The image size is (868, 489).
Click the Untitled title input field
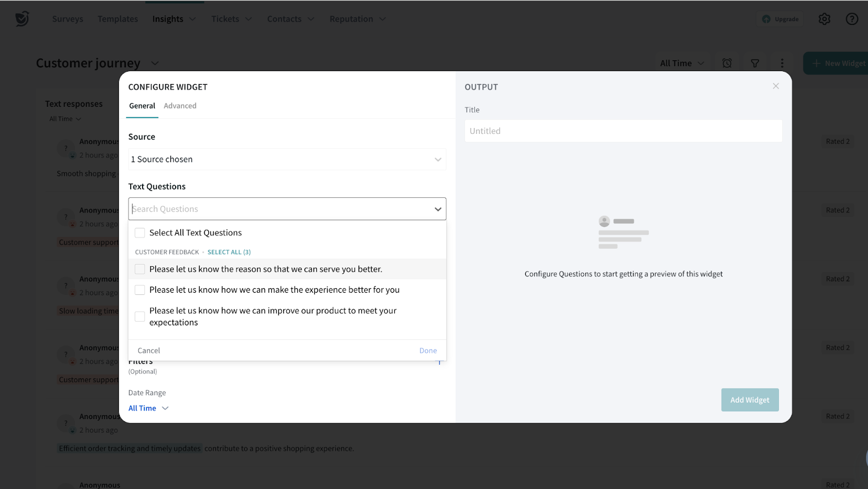[x=623, y=131]
